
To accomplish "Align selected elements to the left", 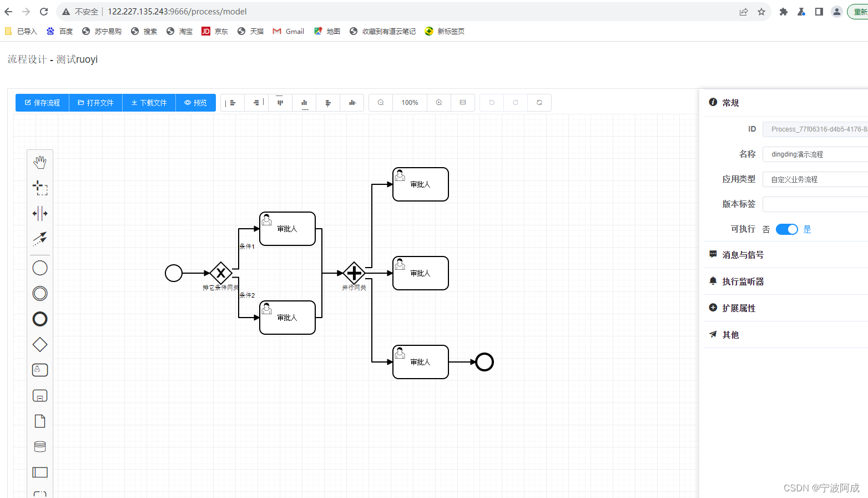I will pos(233,103).
